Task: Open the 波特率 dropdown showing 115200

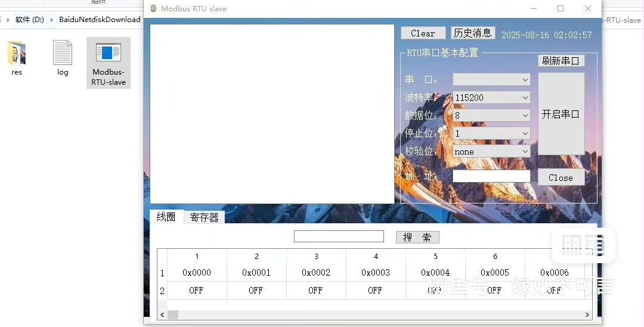Action: pos(491,98)
